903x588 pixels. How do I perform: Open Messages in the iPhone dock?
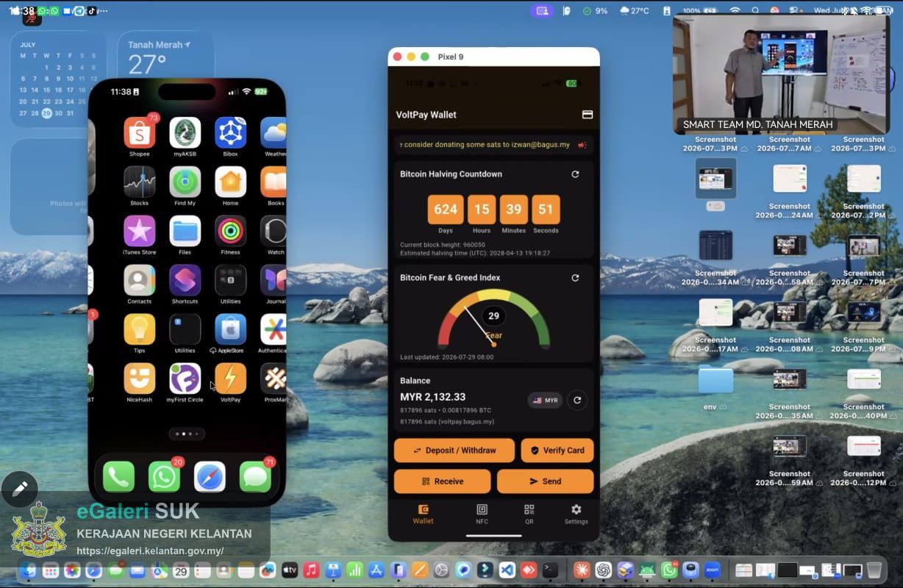(x=255, y=477)
